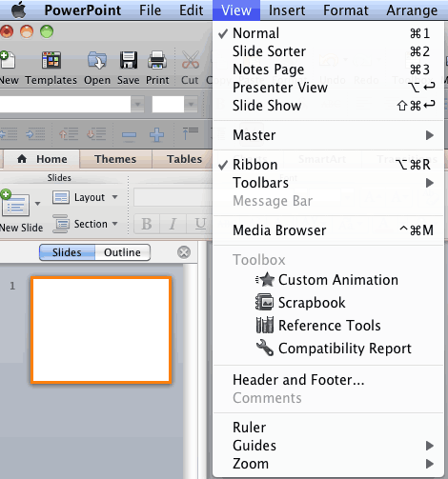Screen dimensions: 448x479
Task: Open the Format menu
Action: tap(346, 10)
